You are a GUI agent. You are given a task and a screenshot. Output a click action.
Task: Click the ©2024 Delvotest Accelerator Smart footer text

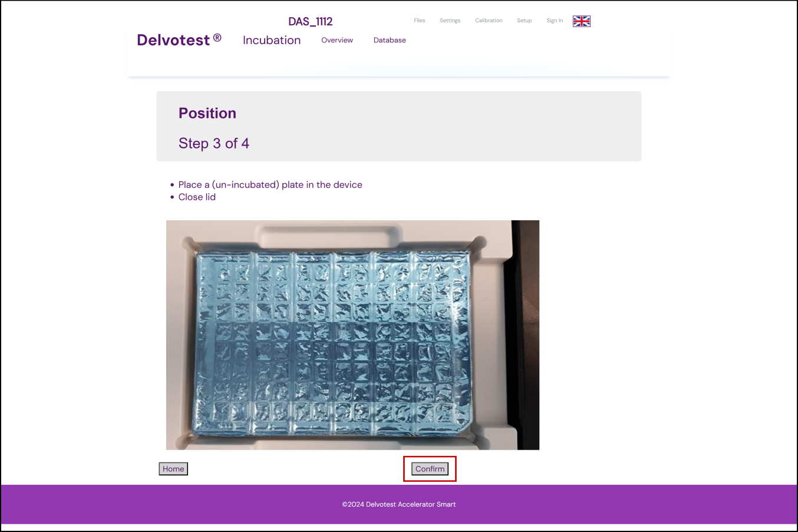pos(399,504)
